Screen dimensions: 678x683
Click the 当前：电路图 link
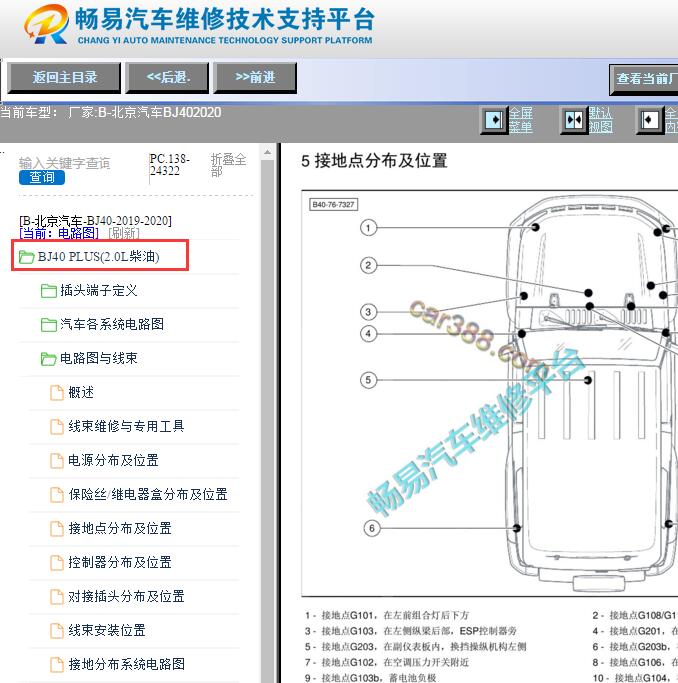coord(59,233)
